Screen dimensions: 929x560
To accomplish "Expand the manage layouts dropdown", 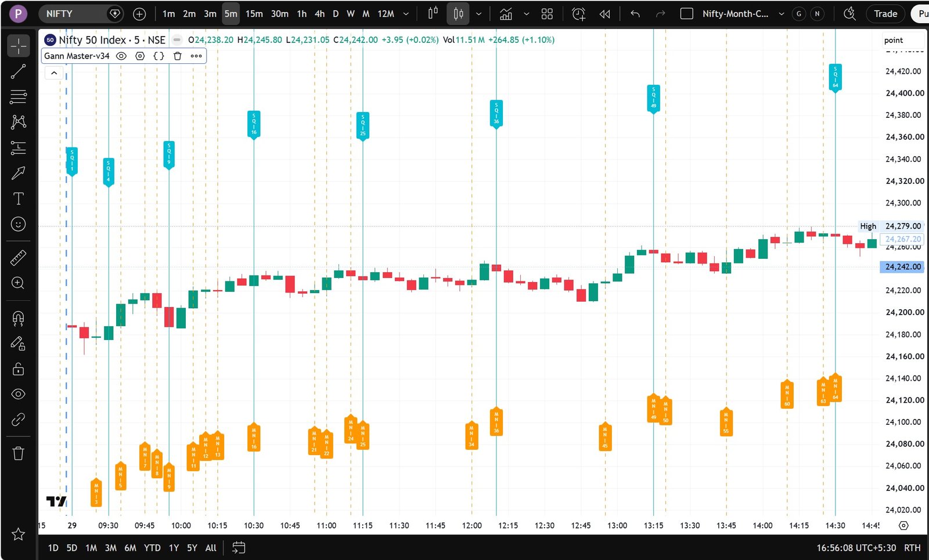I will coord(782,13).
